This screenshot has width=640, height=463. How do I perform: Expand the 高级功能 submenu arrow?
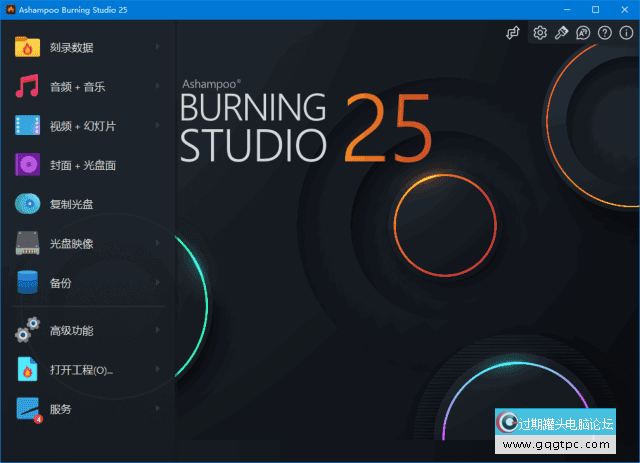click(158, 330)
